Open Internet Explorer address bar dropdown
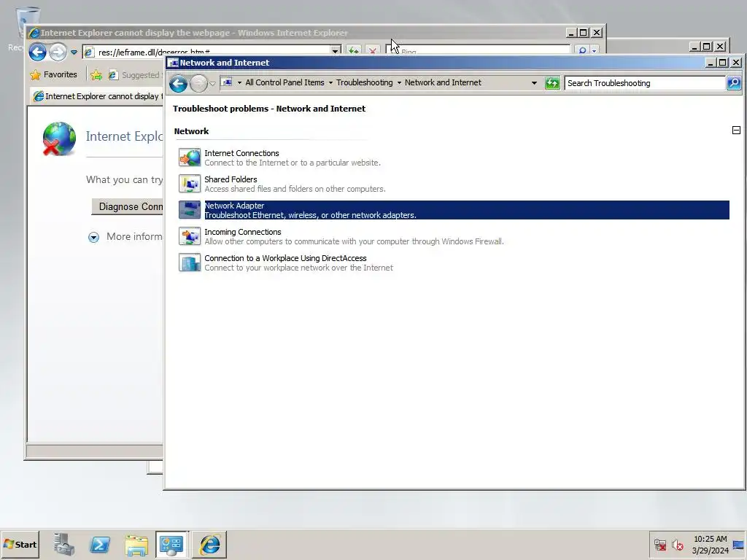The height and width of the screenshot is (560, 747). [x=336, y=51]
